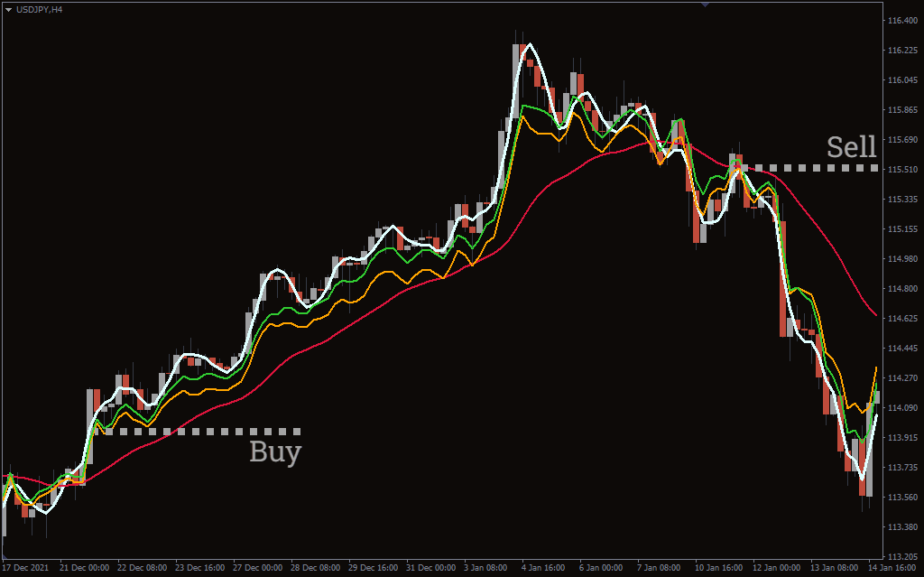The width and height of the screenshot is (924, 577).
Task: Click the 116.045 price axis label
Action: click(901, 80)
